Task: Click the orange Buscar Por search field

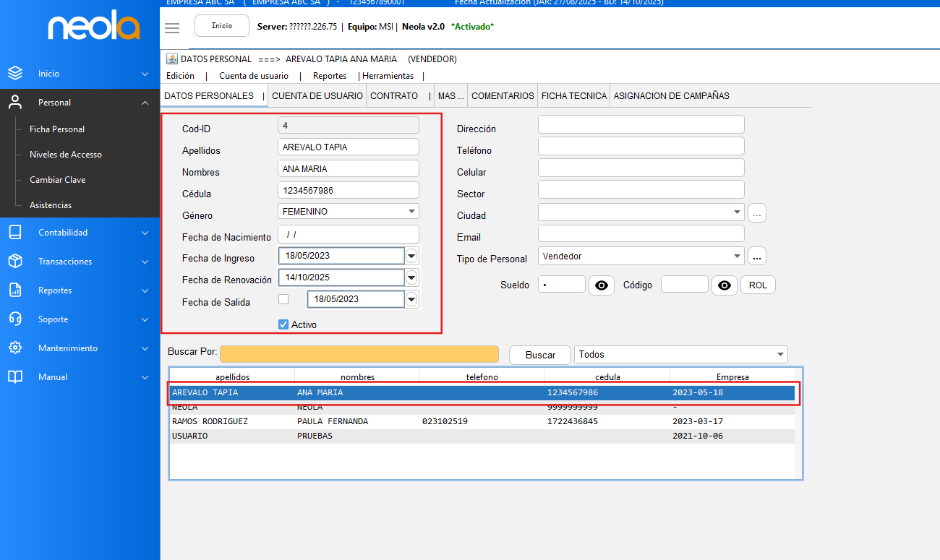Action: click(359, 354)
